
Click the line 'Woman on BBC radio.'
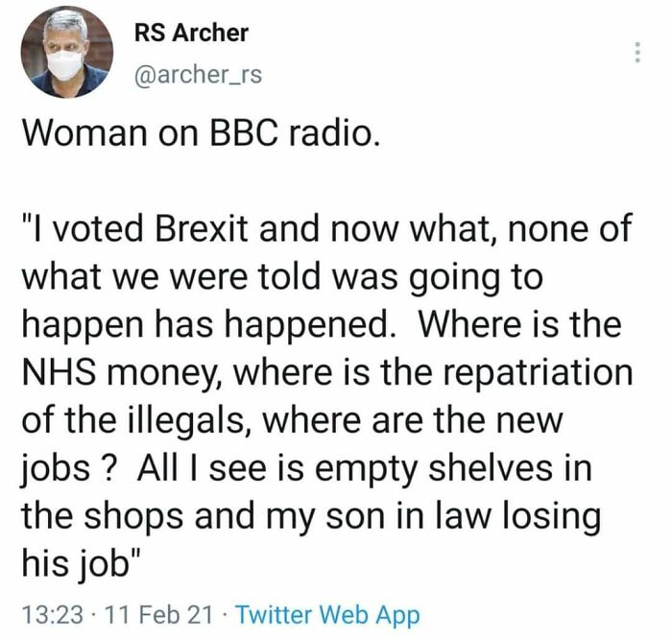pyautogui.click(x=201, y=133)
